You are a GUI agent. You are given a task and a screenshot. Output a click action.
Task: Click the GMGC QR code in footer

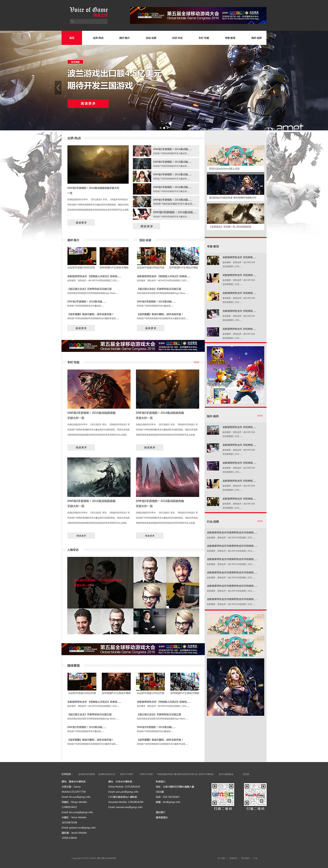(x=223, y=794)
